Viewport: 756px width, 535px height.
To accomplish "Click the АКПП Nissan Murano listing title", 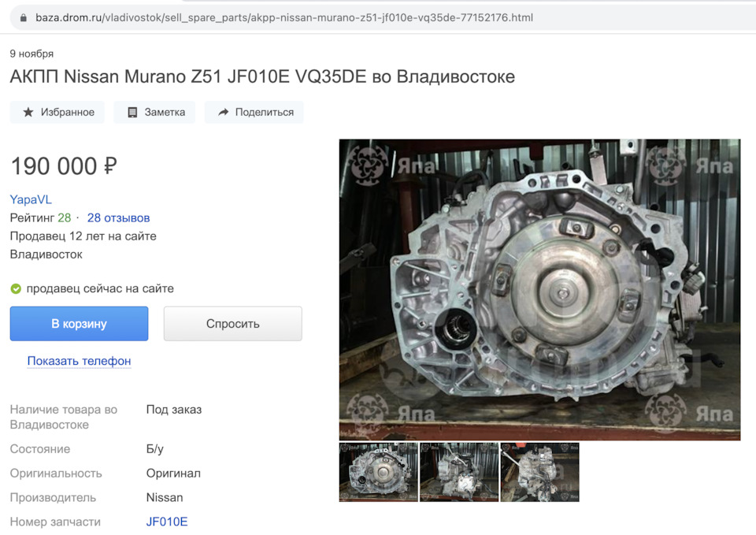I will coord(262,77).
